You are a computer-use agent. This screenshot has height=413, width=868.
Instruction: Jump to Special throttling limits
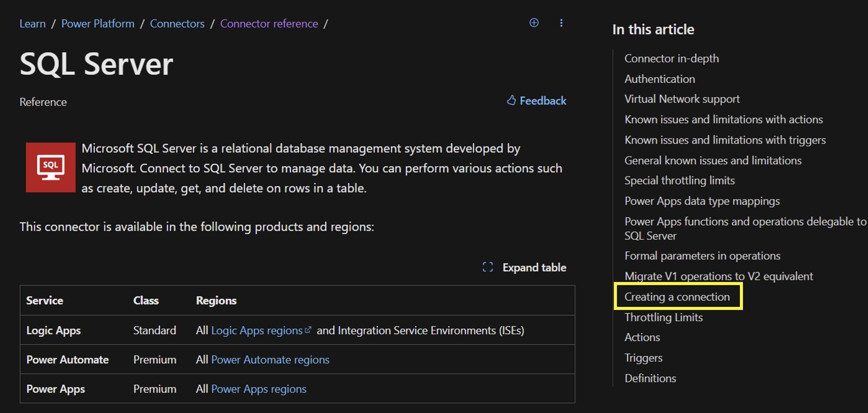[680, 181]
